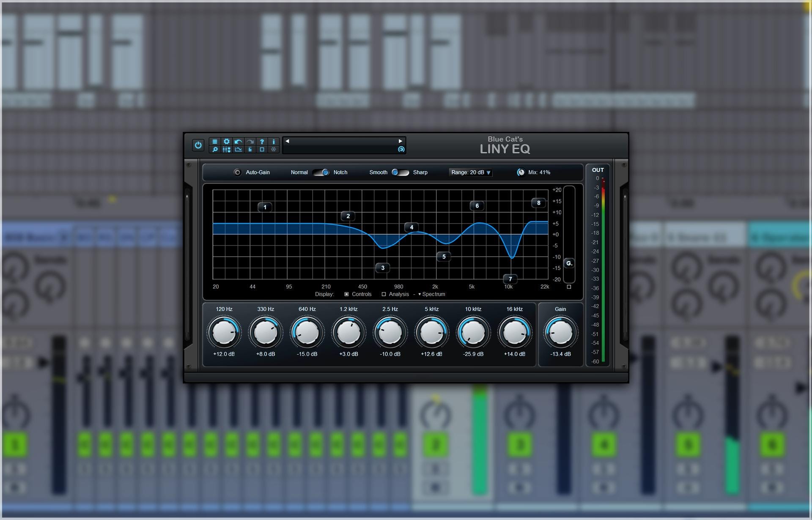
Task: Click the +3.0 dB value text
Action: pos(348,354)
